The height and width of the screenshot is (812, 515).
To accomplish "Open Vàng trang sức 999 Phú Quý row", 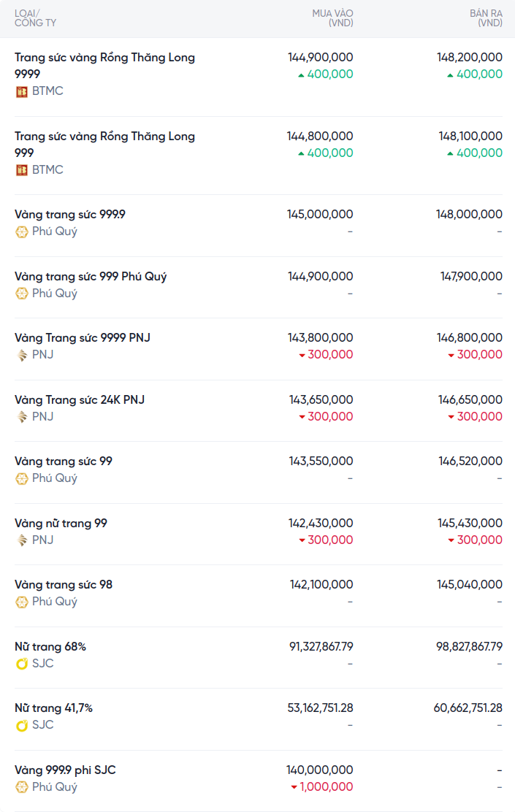I will pyautogui.click(x=91, y=277).
